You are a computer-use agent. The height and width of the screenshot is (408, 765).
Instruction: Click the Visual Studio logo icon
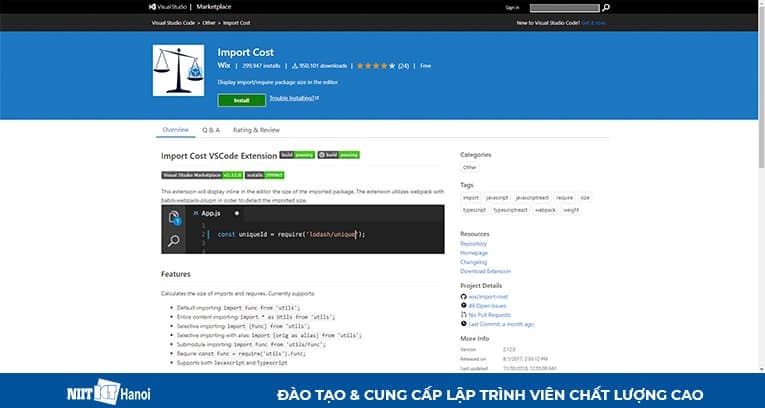[x=152, y=7]
